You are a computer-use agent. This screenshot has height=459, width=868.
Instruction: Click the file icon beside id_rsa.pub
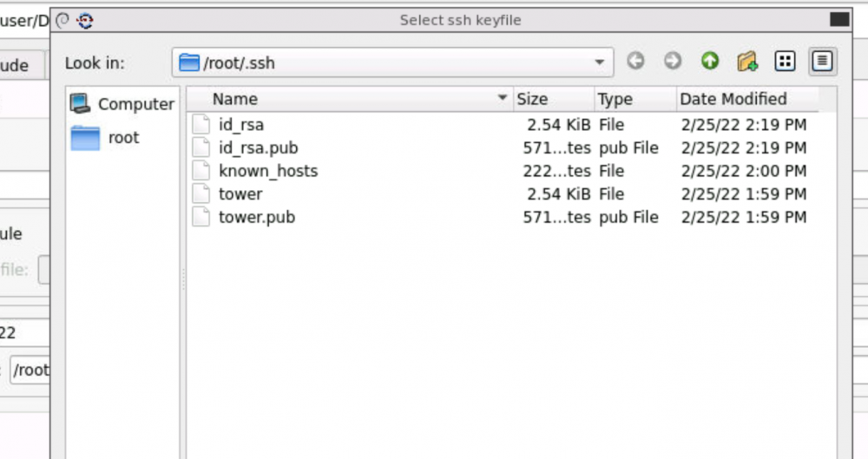[x=201, y=148]
